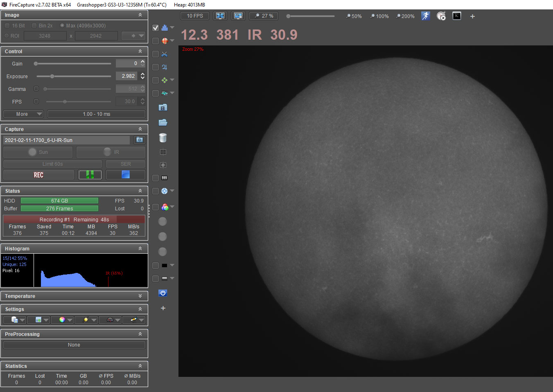
Task: Collapse the Status panel
Action: point(140,191)
